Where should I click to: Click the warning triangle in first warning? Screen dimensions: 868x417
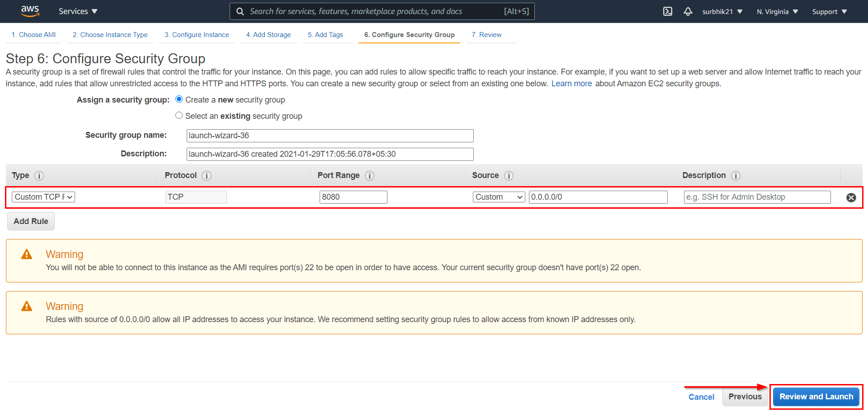click(27, 254)
